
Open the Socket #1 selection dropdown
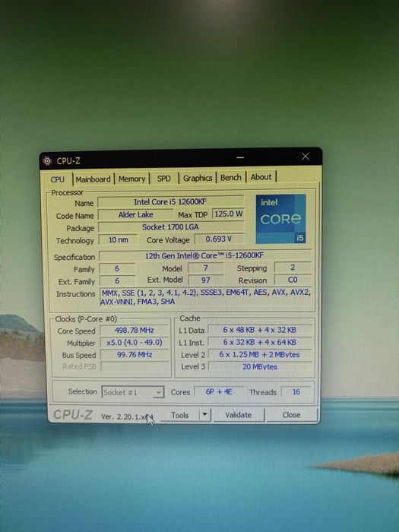coord(133,393)
